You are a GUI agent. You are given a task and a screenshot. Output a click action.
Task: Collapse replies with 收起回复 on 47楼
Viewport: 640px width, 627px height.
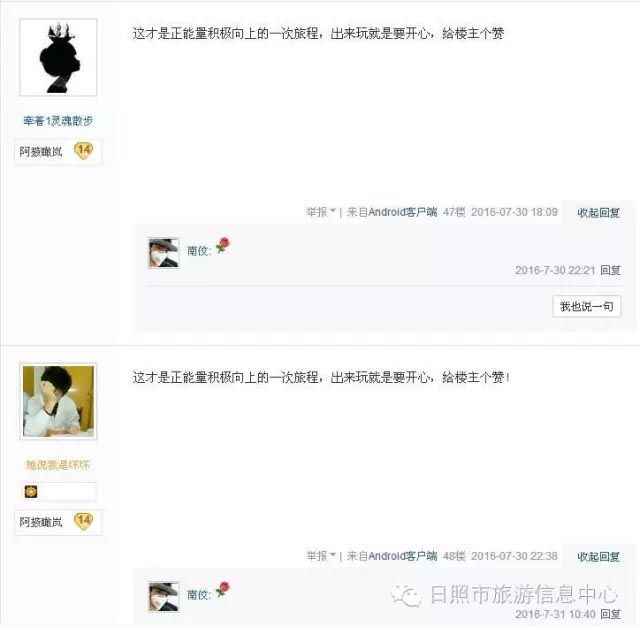(598, 213)
